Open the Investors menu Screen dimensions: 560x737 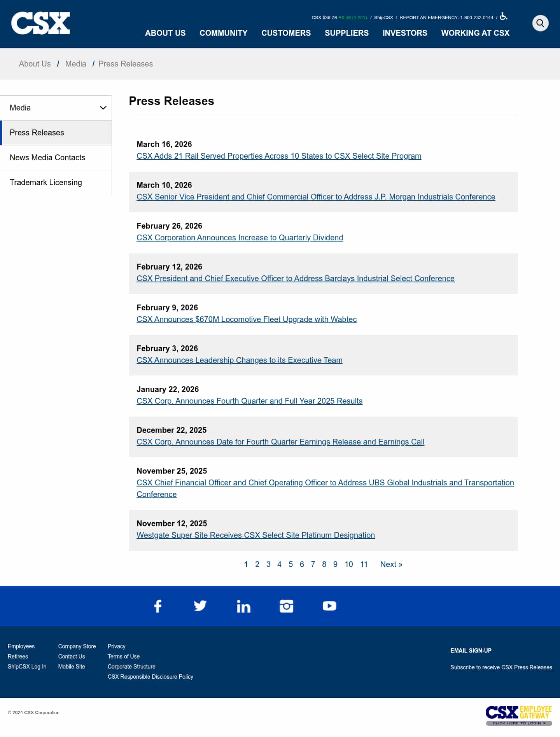(x=404, y=33)
